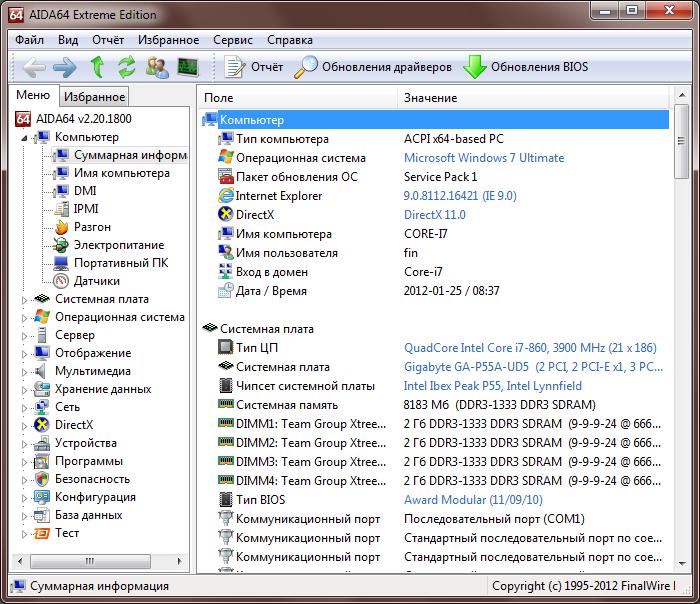Click the Безопасность shield icon
The image size is (700, 604).
click(42, 479)
